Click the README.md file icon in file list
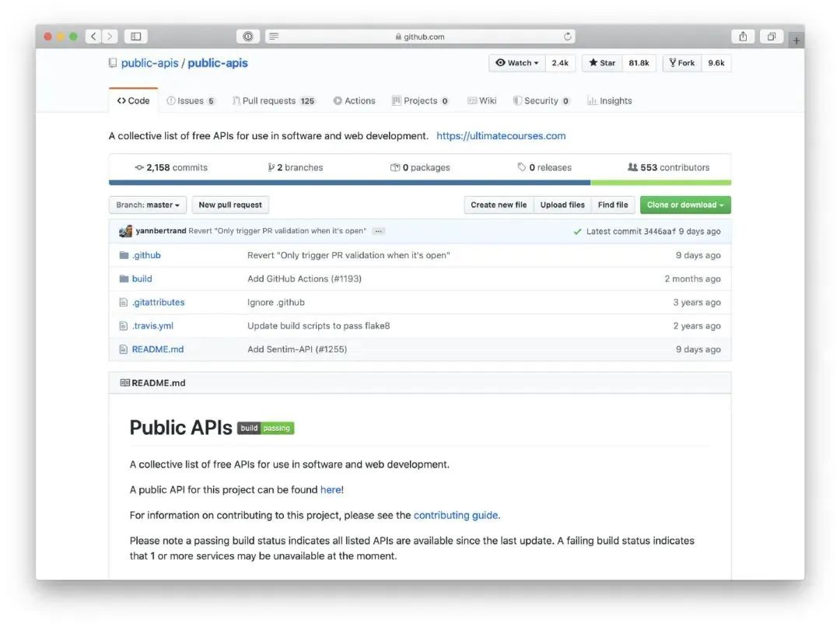840x627 pixels. [x=123, y=349]
